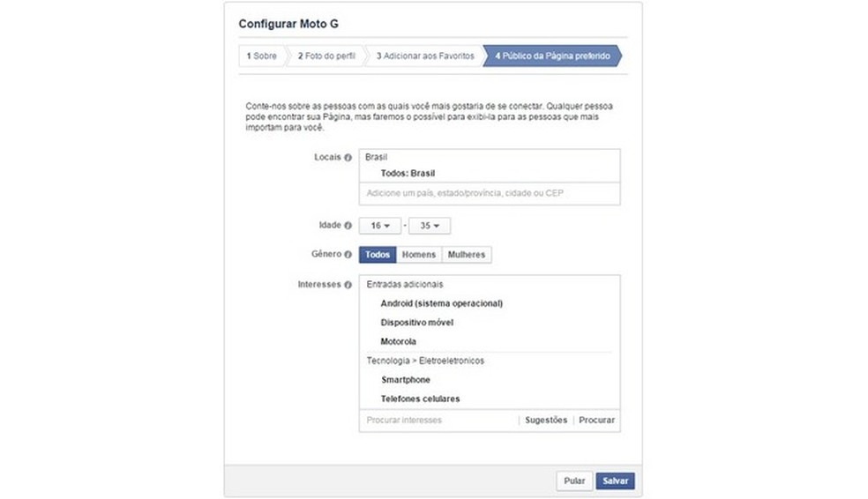
Task: Click the info icon next to Interesses
Action: (x=348, y=285)
